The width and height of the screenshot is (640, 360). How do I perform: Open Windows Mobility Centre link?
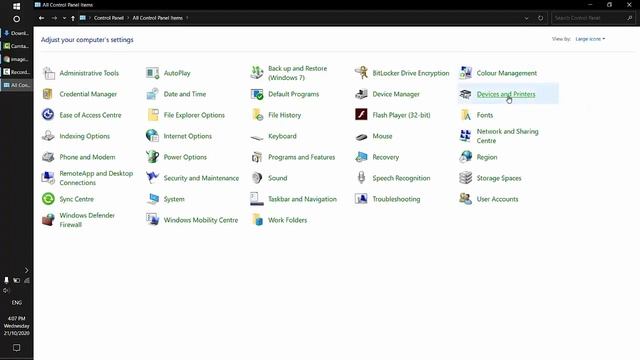click(201, 220)
